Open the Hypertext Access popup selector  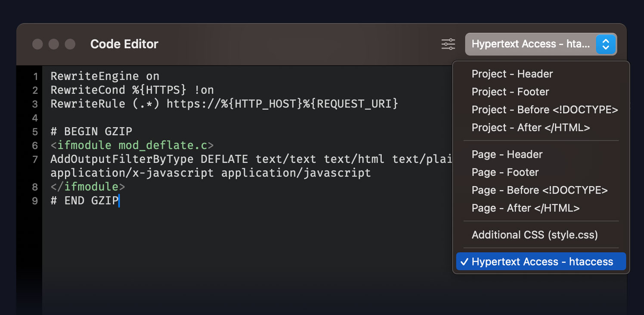tap(530, 44)
